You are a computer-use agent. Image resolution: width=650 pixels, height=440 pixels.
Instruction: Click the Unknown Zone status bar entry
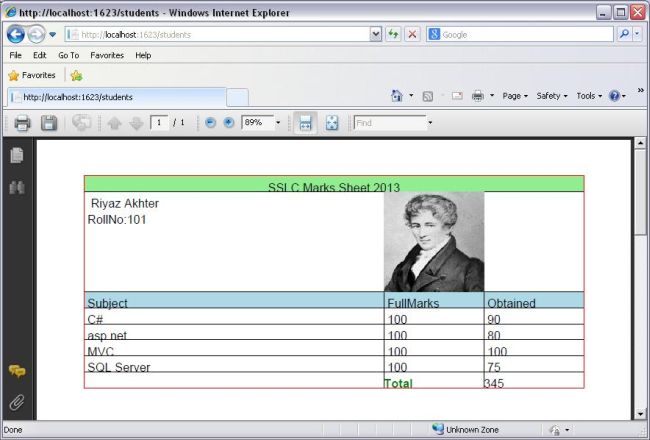(x=465, y=430)
